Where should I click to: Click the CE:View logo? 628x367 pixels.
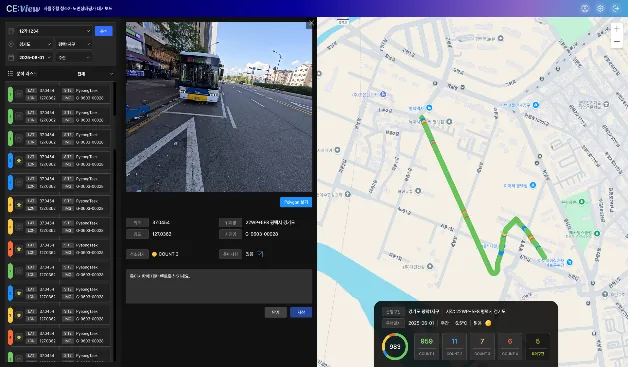(23, 8)
